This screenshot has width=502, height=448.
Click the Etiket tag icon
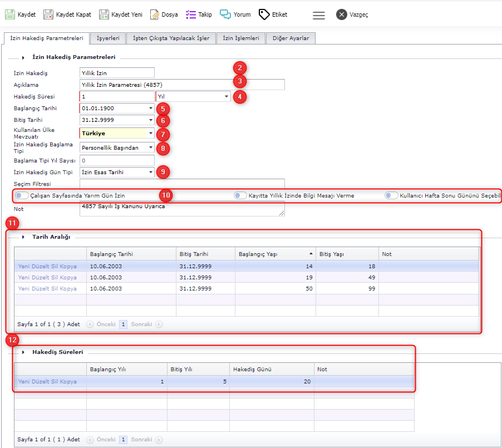coord(264,14)
